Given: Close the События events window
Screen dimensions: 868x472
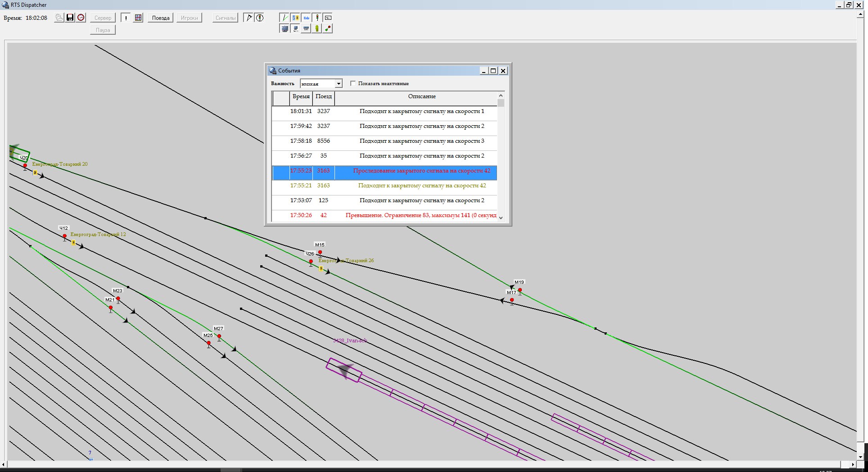Looking at the screenshot, I should click(503, 71).
